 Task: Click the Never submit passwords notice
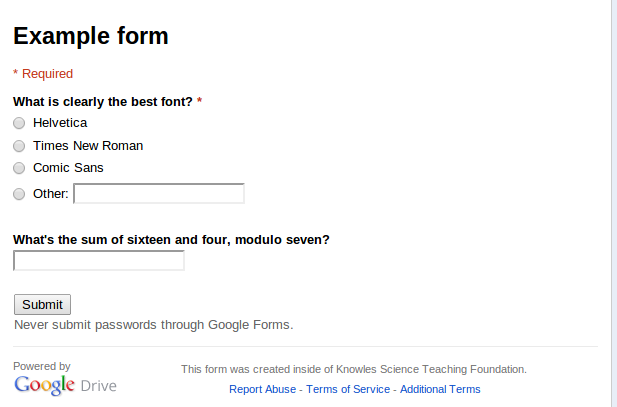coord(153,324)
